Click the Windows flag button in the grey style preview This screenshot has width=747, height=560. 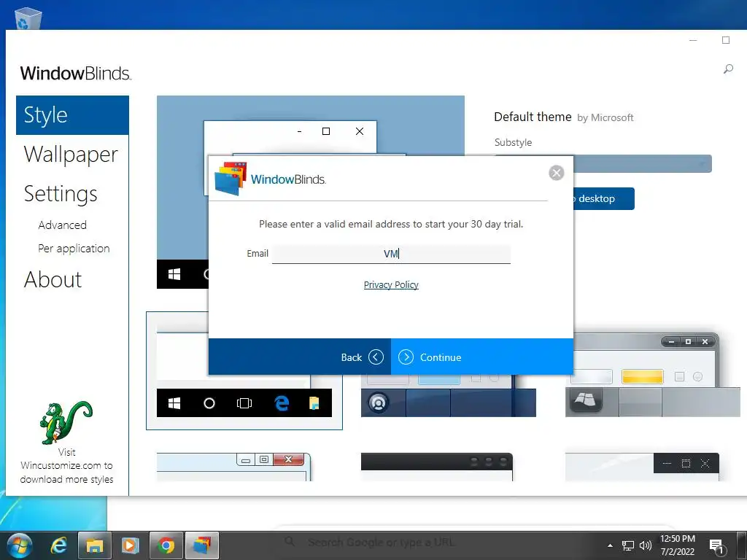[x=584, y=400]
